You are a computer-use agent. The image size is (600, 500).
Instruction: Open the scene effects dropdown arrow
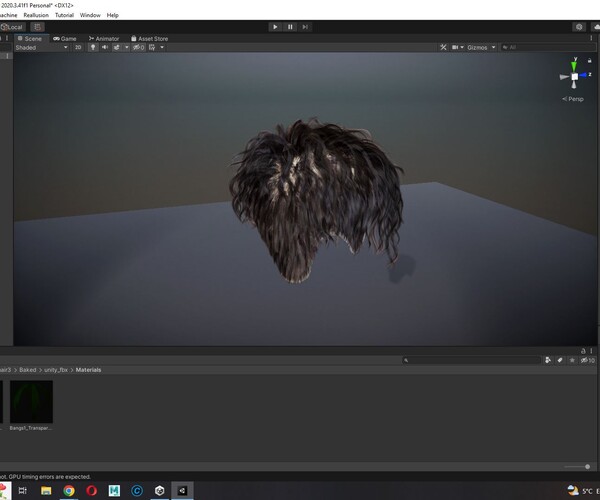(127, 47)
